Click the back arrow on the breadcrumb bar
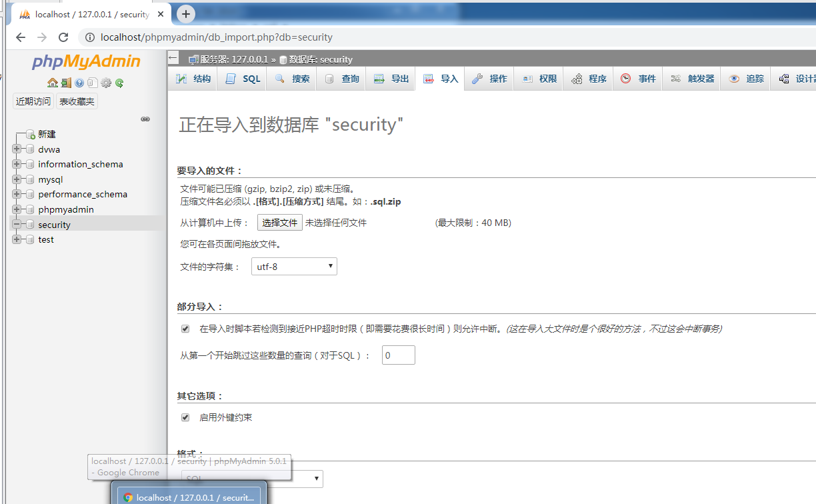The image size is (816, 504). point(173,59)
